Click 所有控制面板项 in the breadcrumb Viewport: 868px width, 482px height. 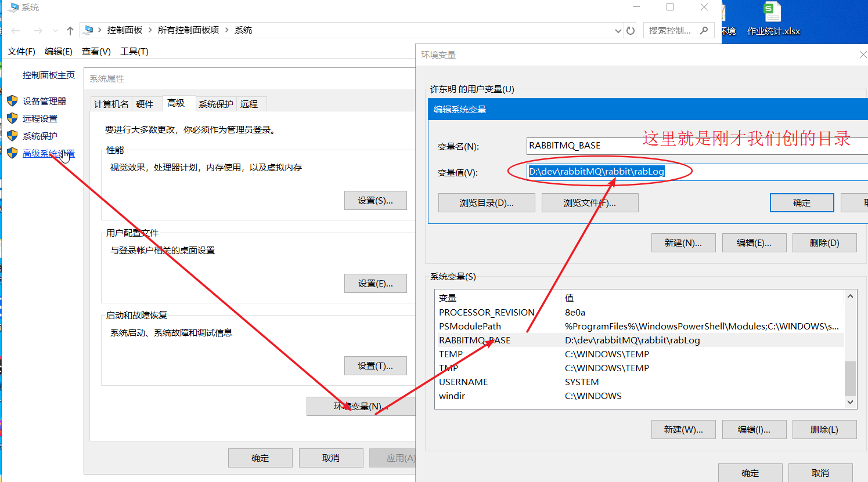[189, 30]
